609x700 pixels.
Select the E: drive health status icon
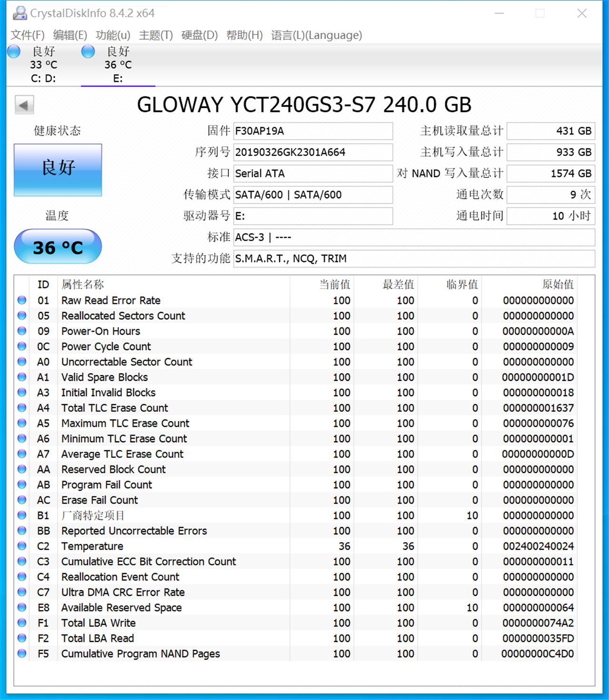pos(88,52)
